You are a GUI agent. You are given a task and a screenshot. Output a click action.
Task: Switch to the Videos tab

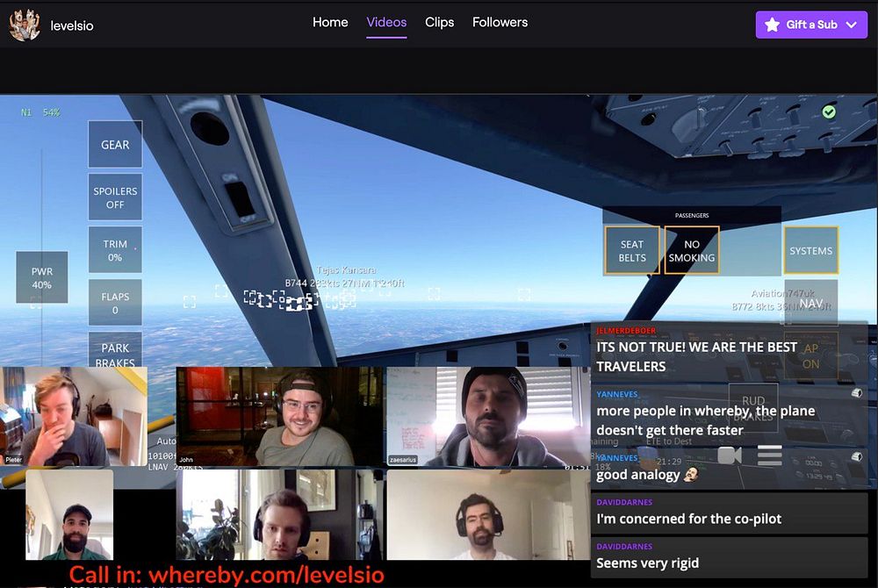(386, 22)
